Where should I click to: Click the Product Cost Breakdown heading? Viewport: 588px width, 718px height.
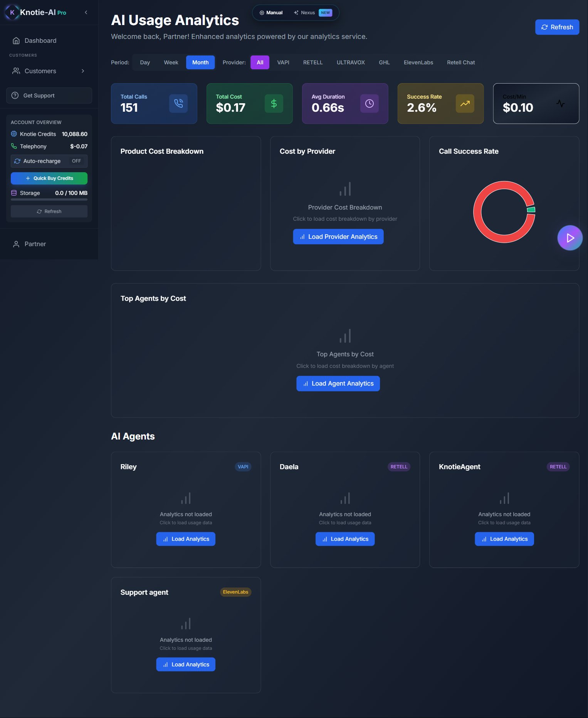click(162, 151)
